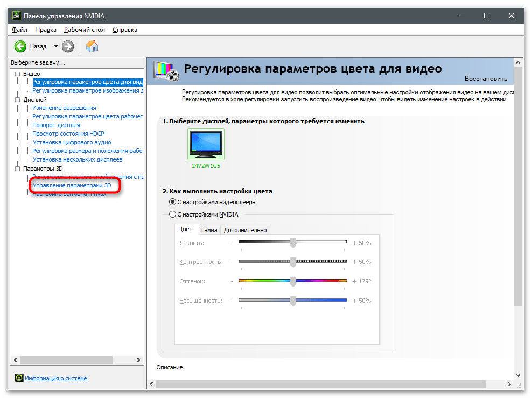Open Управление параметрами 3D
This screenshot has width=532, height=398.
(72, 186)
